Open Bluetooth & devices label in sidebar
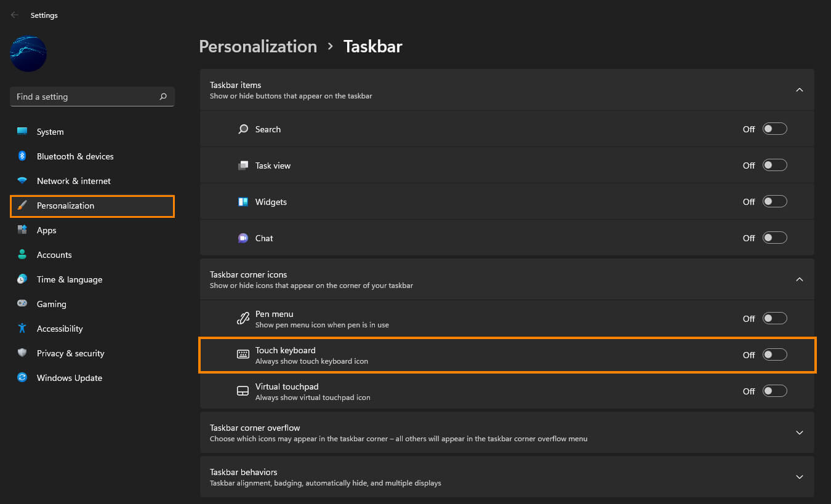 75,156
